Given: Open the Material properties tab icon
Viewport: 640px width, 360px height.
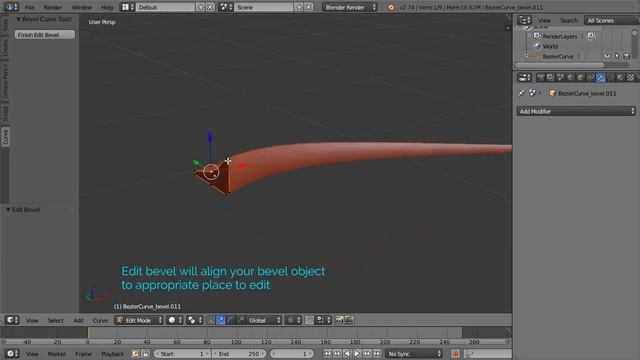Looking at the screenshot, I should 620,77.
